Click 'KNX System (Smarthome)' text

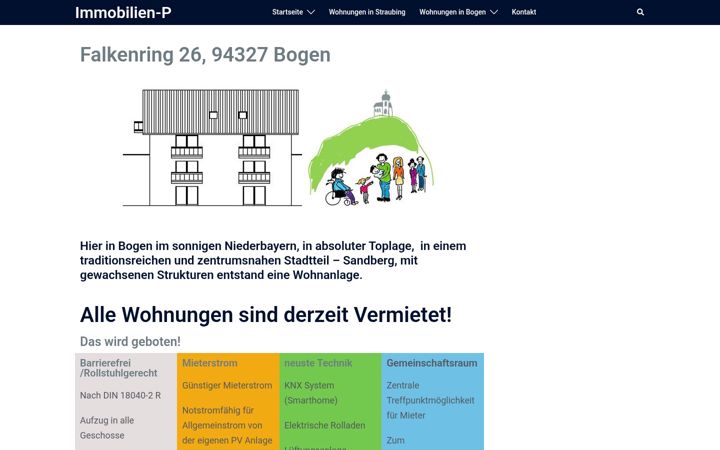tap(311, 393)
